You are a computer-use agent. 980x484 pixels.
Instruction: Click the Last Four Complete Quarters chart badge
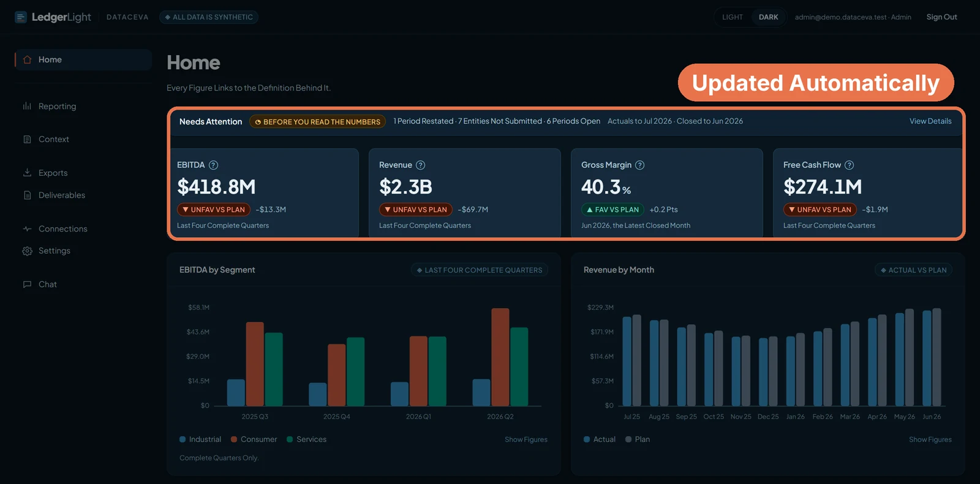coord(479,270)
